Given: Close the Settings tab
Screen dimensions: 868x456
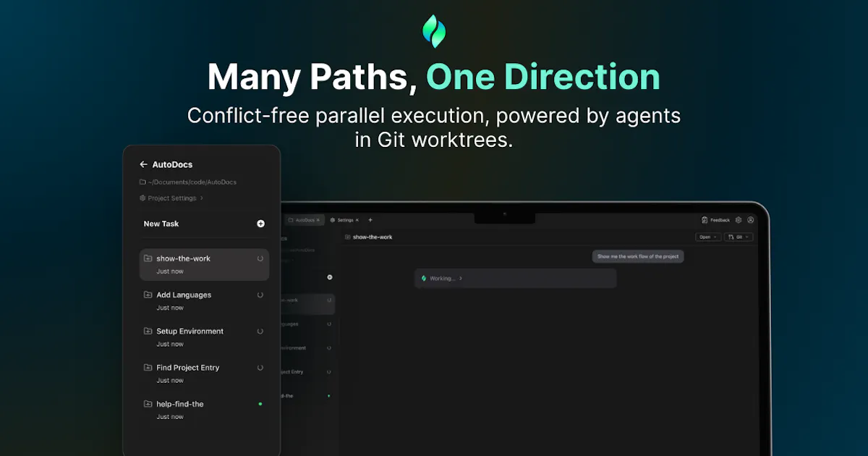Looking at the screenshot, I should (357, 220).
